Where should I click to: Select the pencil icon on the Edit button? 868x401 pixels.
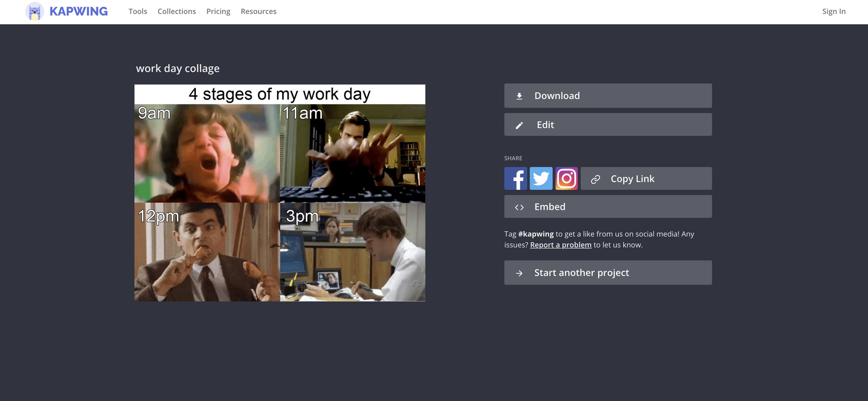[519, 125]
